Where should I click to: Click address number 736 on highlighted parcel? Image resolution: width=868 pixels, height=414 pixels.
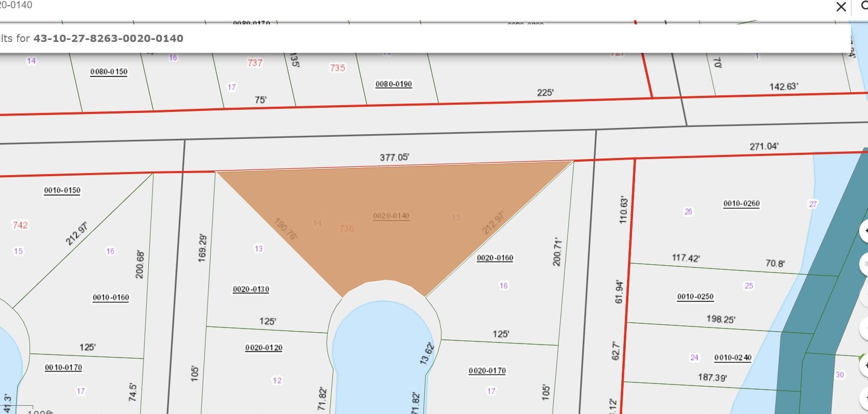coord(346,228)
